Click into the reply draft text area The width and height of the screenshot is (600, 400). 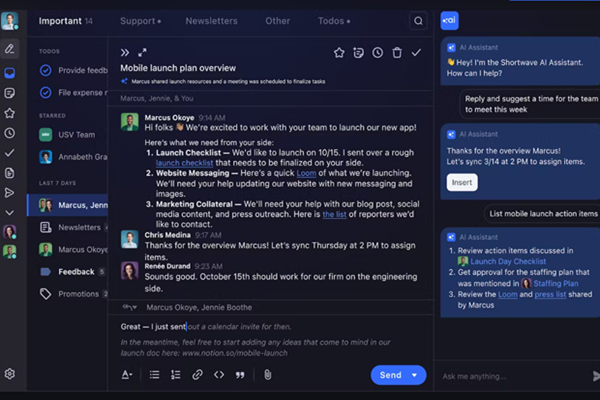tap(270, 340)
